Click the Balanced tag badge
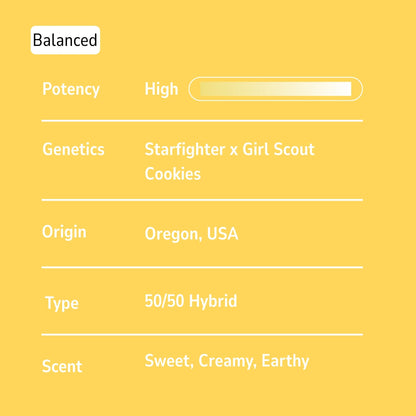Screen dimensions: 416x416 [65, 40]
